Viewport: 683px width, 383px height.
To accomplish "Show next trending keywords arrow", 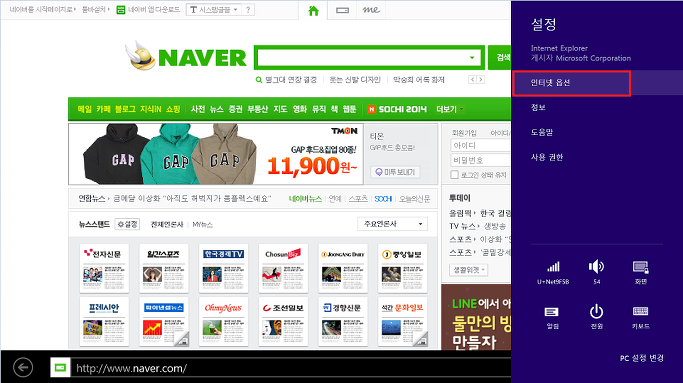I will 480,80.
